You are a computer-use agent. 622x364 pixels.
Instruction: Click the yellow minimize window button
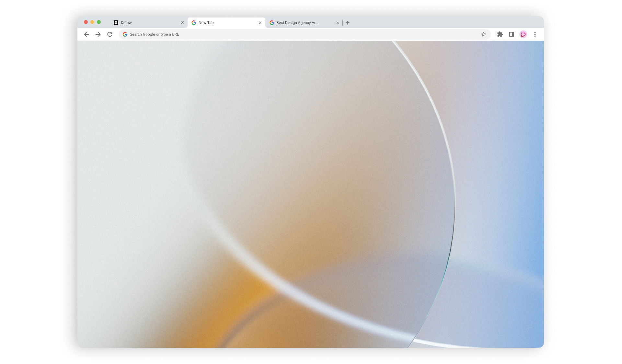(92, 22)
